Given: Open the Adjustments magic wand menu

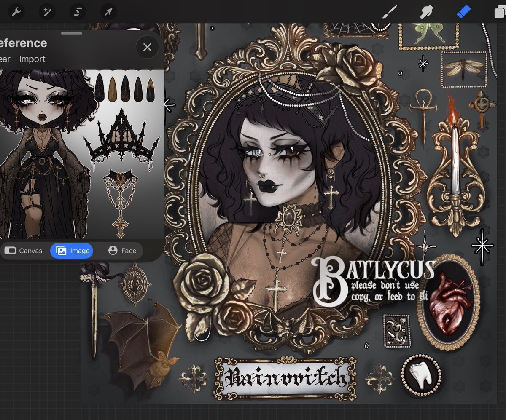Looking at the screenshot, I should [x=47, y=12].
